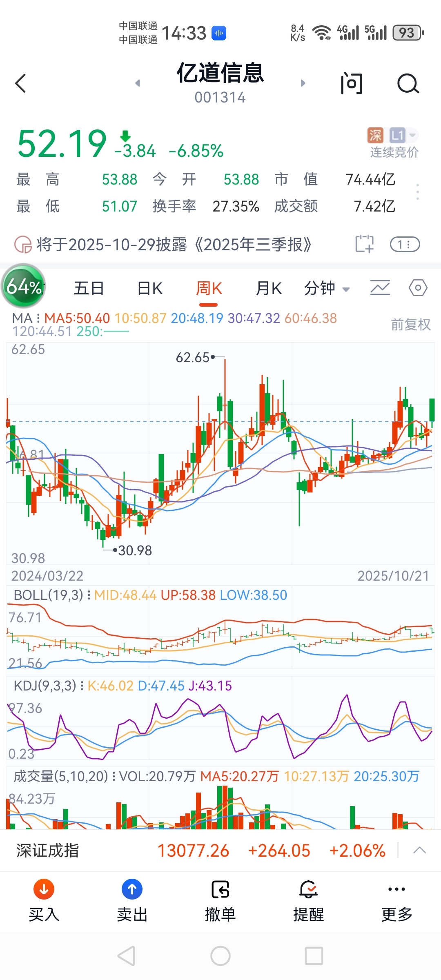Tap the 最低 51.07 value
441x980 pixels.
120,206
